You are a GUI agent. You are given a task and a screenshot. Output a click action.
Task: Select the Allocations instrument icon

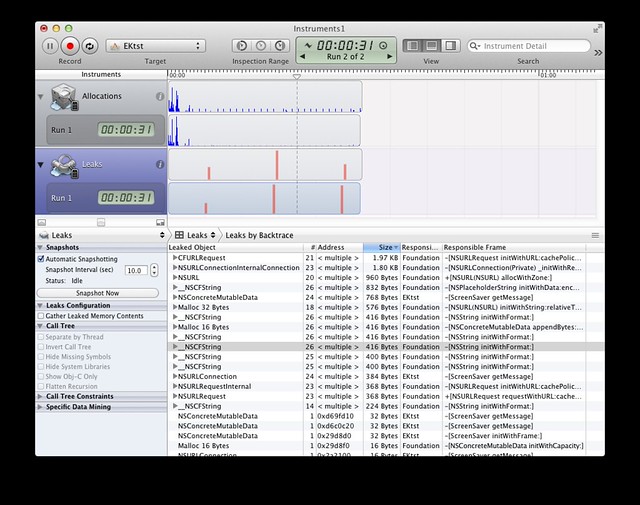click(64, 97)
